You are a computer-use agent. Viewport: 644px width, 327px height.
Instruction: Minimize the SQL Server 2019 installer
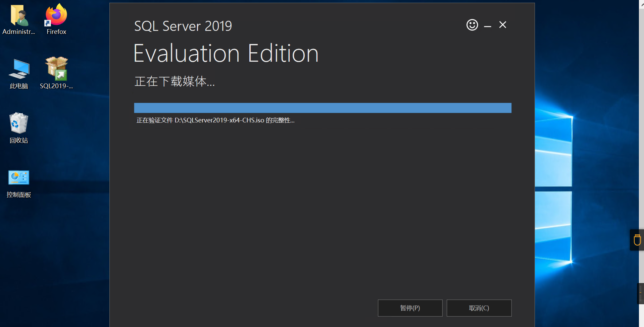click(488, 26)
